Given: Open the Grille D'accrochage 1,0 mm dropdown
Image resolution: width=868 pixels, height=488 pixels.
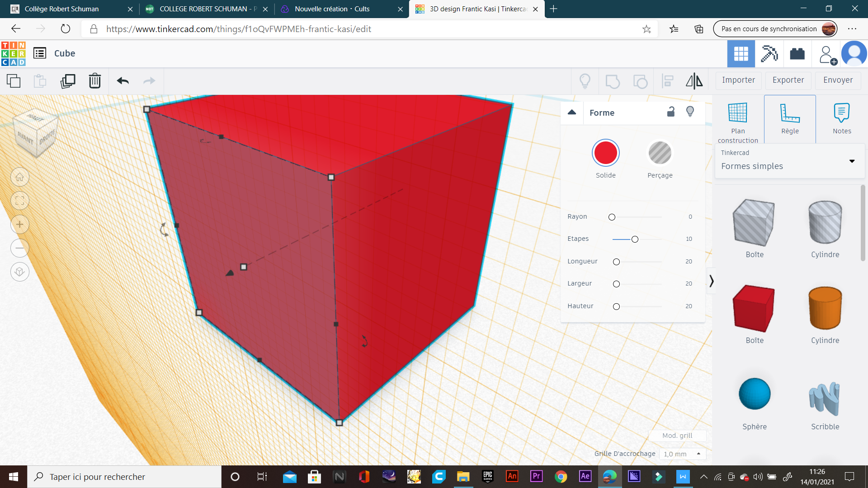Looking at the screenshot, I should click(x=682, y=454).
